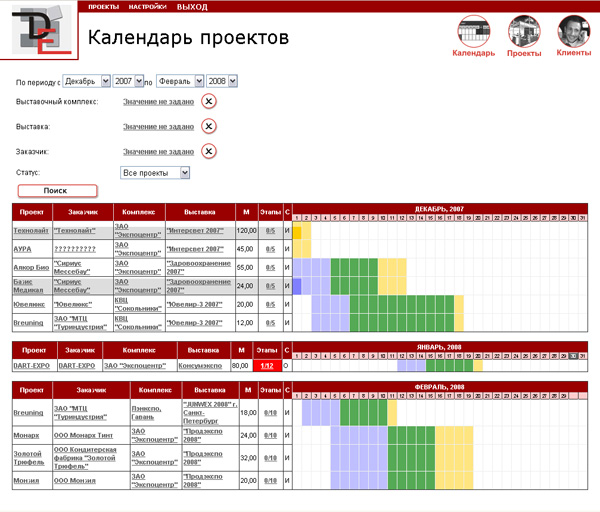Open the DART-EXPO project link

coord(32,365)
